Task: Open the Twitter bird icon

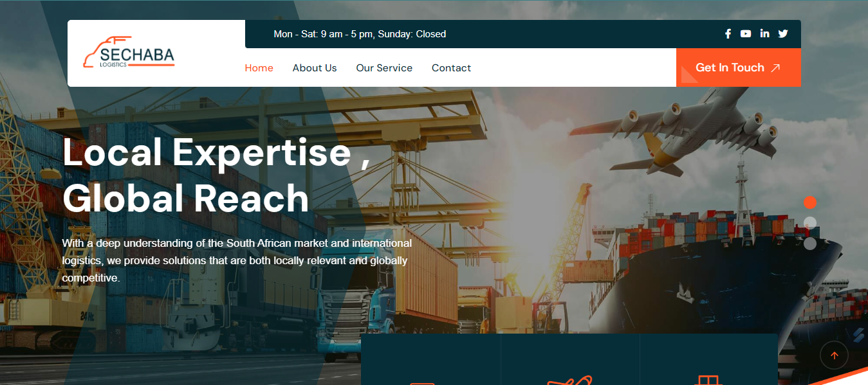Action: coord(783,34)
